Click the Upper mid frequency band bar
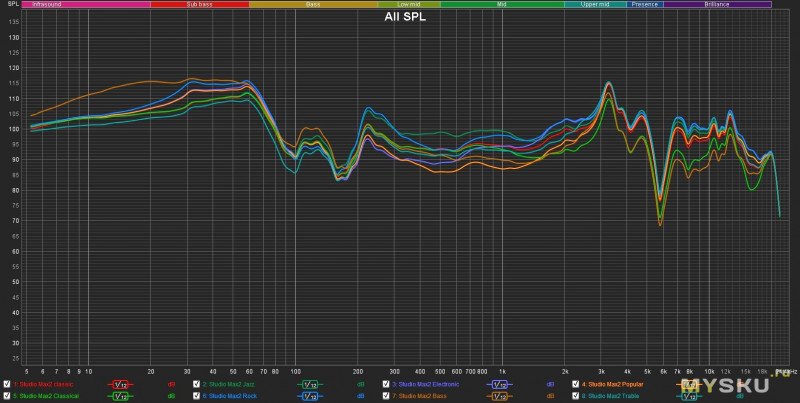Screen dimensions: 800x403 [595, 4]
